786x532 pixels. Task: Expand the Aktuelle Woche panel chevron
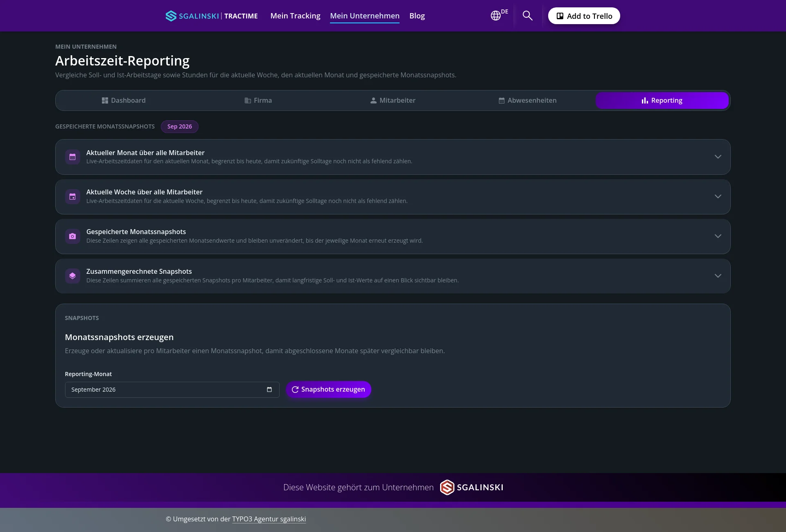(x=718, y=196)
